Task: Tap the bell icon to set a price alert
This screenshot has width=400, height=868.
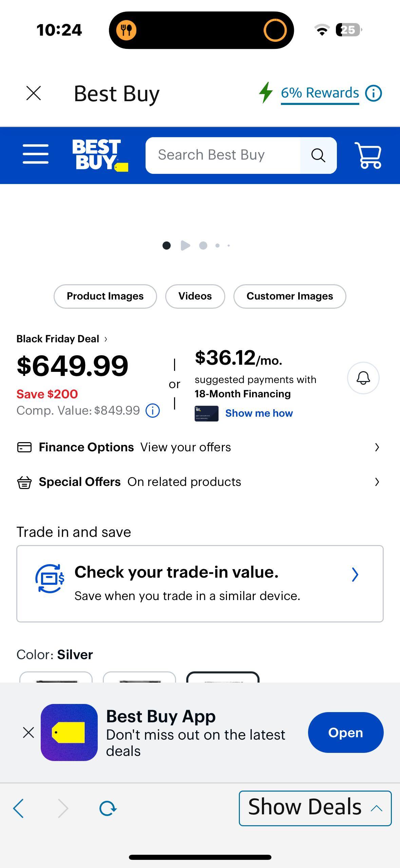Action: coord(363,378)
